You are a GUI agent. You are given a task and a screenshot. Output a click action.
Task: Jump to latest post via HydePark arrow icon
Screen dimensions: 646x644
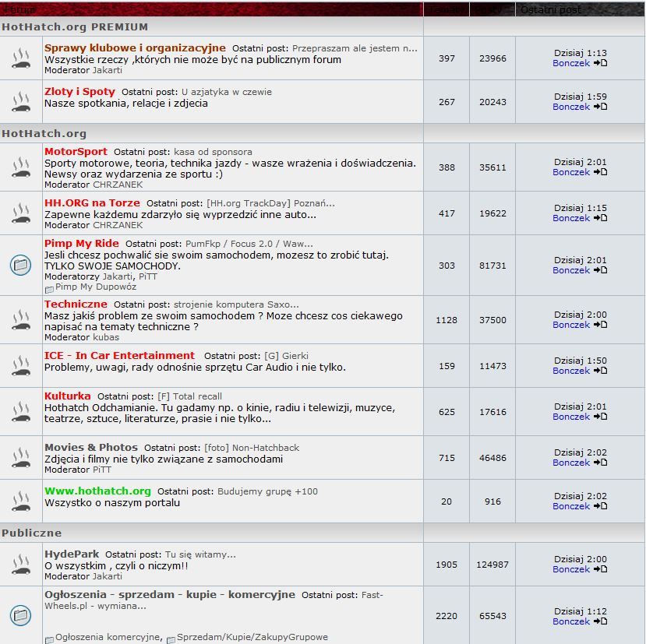[600, 569]
